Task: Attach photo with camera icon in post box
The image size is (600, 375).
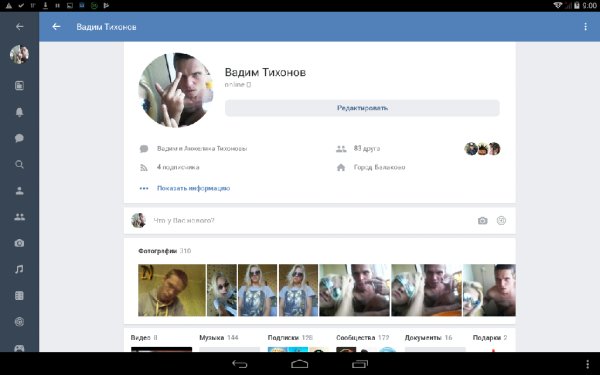Action: pos(483,220)
